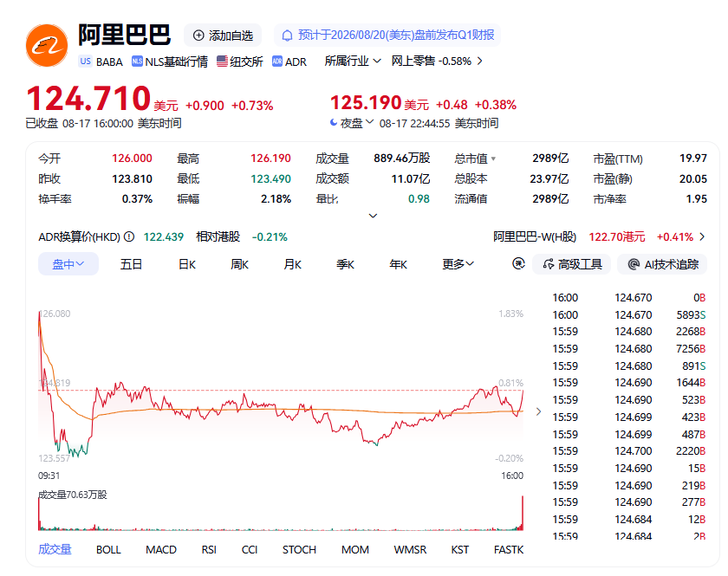The width and height of the screenshot is (728, 576).
Task: Click the info icon beside ADR换算价(HKD)
Action: [x=129, y=237]
